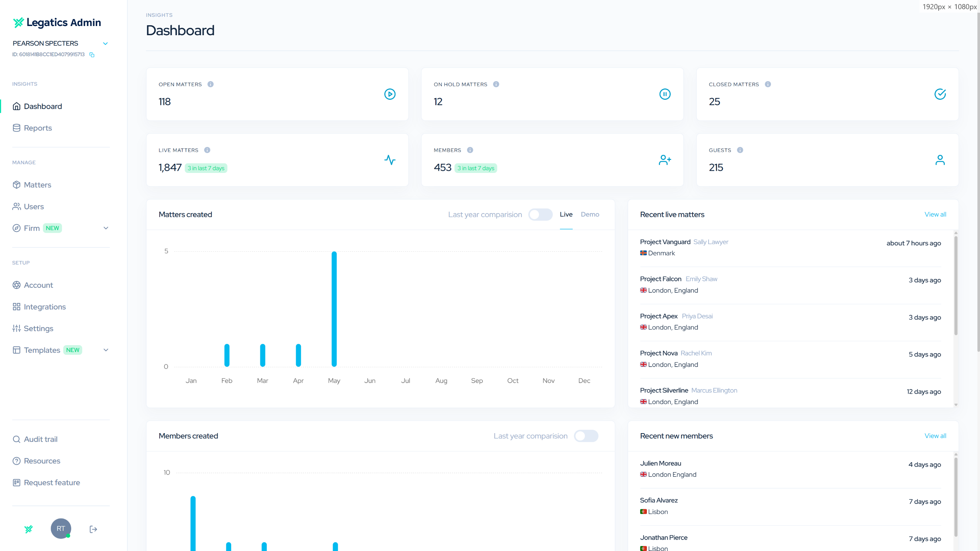
Task: Expand the Pearson Specters firm selector
Action: coord(105,44)
